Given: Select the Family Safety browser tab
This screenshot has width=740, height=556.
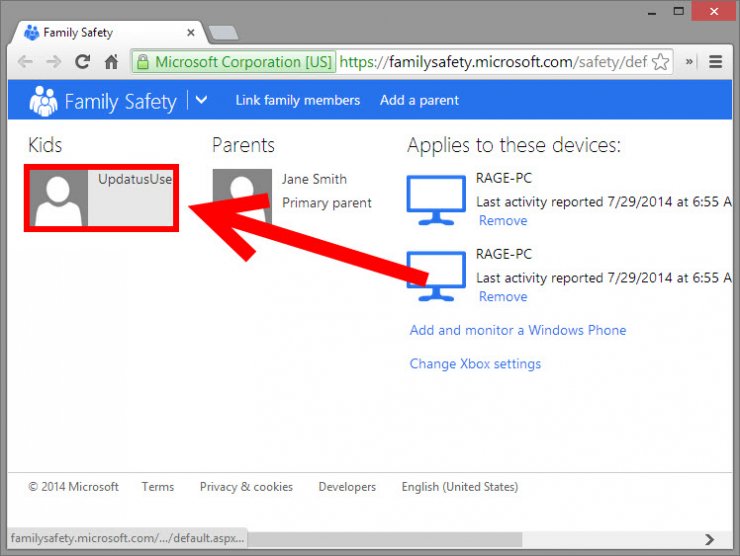Looking at the screenshot, I should click(x=109, y=33).
